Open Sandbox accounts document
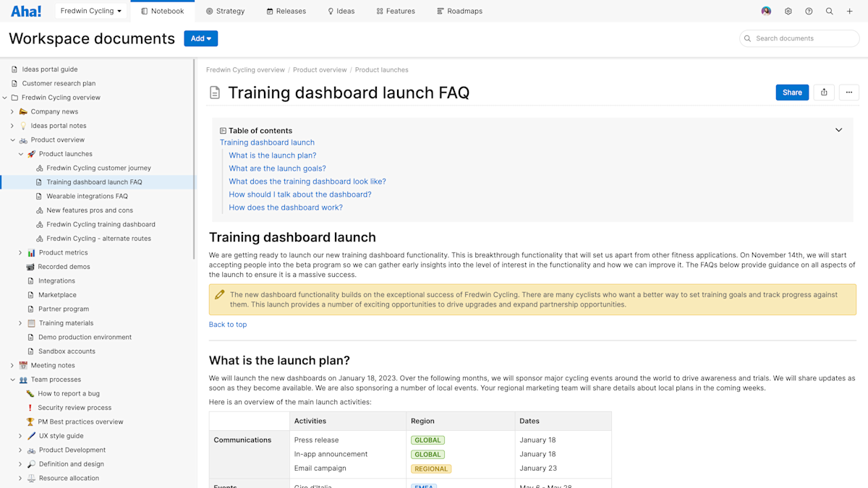This screenshot has height=488, width=868. click(x=67, y=351)
